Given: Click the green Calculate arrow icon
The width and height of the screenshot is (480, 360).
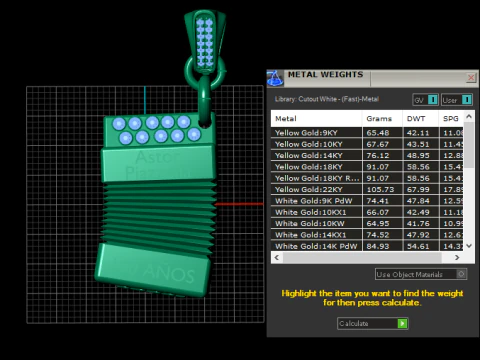Looking at the screenshot, I should pos(403,323).
